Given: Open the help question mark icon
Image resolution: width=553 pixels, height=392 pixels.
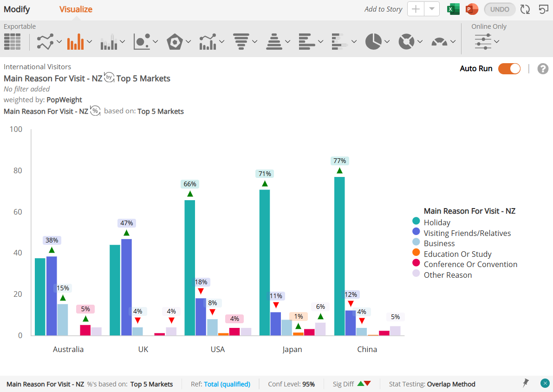Looking at the screenshot, I should pos(543,69).
